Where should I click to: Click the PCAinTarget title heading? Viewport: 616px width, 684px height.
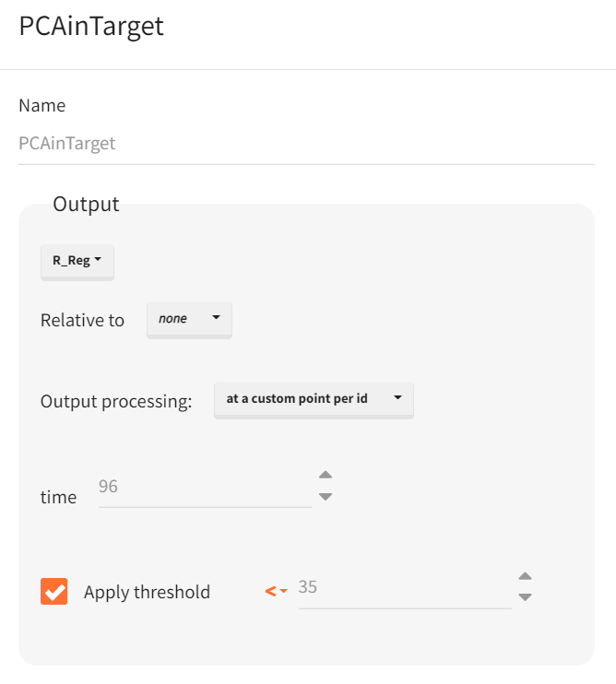(91, 26)
